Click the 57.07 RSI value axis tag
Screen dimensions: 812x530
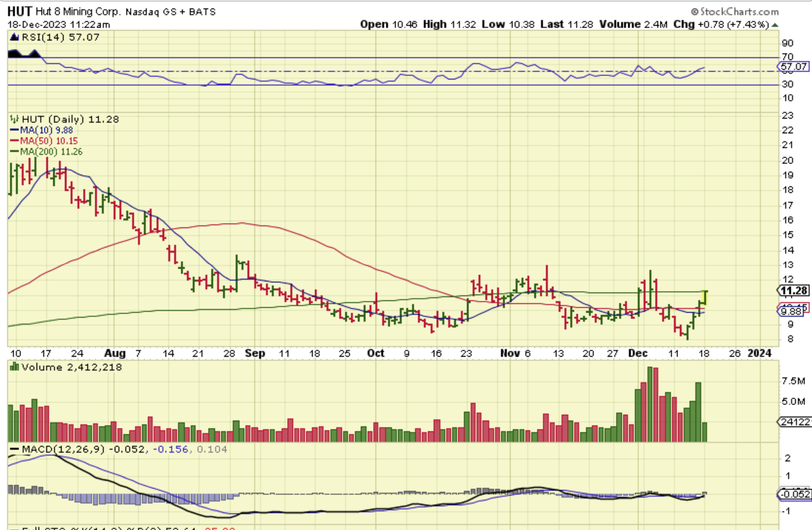pyautogui.click(x=794, y=66)
